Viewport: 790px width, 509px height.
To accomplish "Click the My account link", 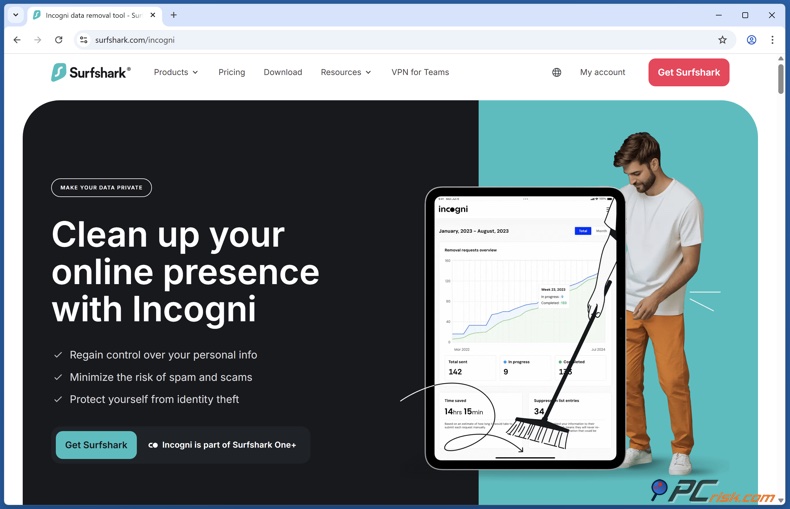I will pos(602,72).
